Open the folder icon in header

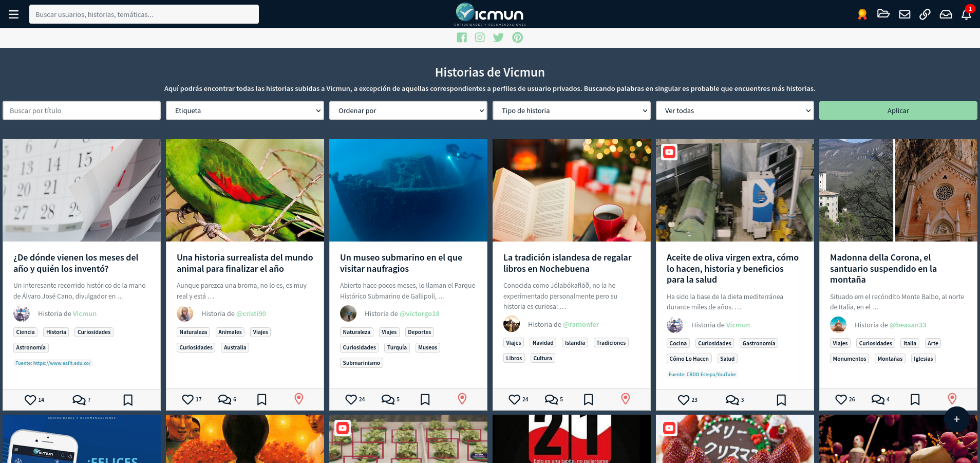(x=883, y=14)
